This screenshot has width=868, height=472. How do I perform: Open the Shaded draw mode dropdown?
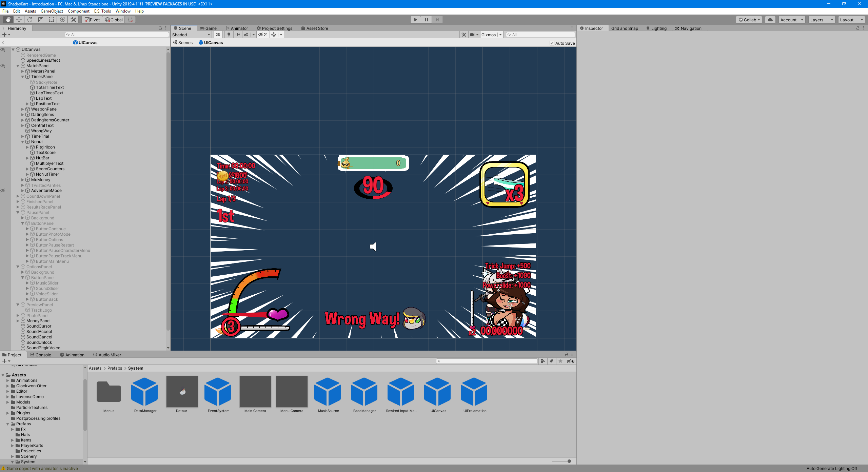coord(191,35)
